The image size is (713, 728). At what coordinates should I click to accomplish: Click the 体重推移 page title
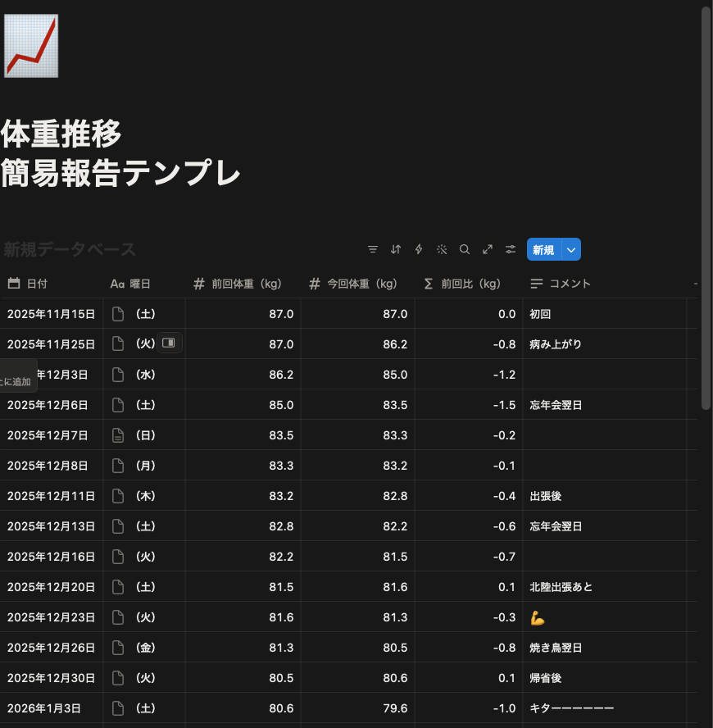pos(62,134)
